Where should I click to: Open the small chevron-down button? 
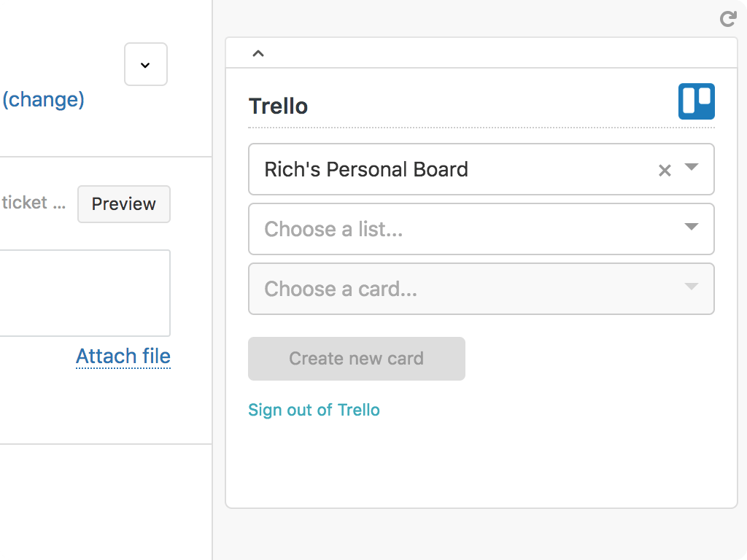coord(146,64)
